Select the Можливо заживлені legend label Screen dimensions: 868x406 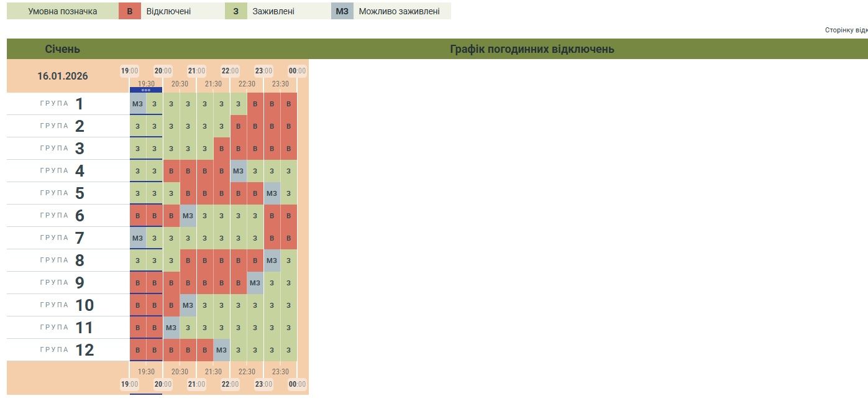399,11
